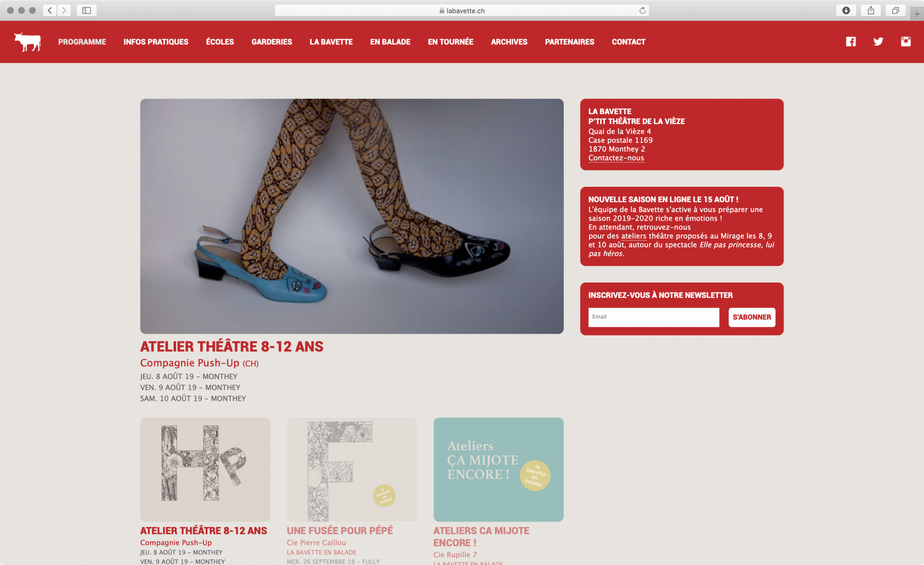Open the Twitter profile icon
The height and width of the screenshot is (565, 924).
click(x=878, y=42)
